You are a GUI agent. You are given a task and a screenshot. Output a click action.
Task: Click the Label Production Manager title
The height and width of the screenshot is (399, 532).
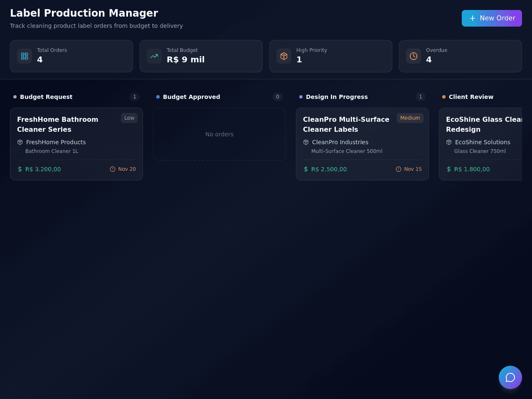84,13
